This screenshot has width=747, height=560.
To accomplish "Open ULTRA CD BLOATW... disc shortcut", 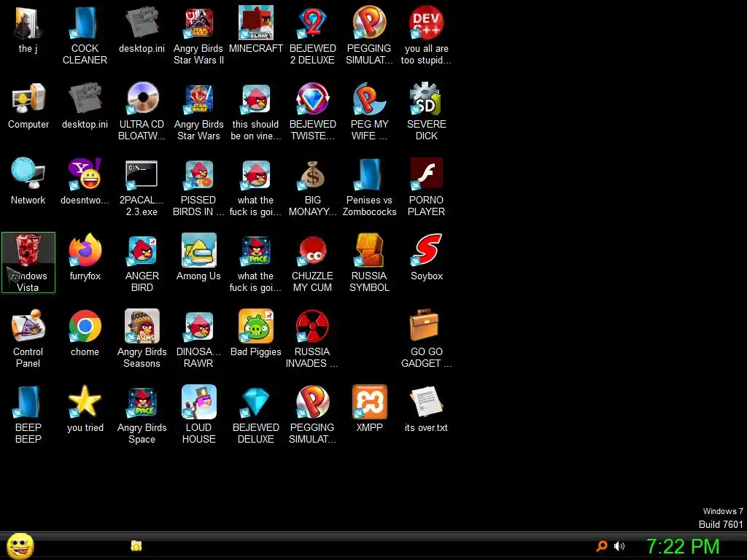I will coord(142,112).
